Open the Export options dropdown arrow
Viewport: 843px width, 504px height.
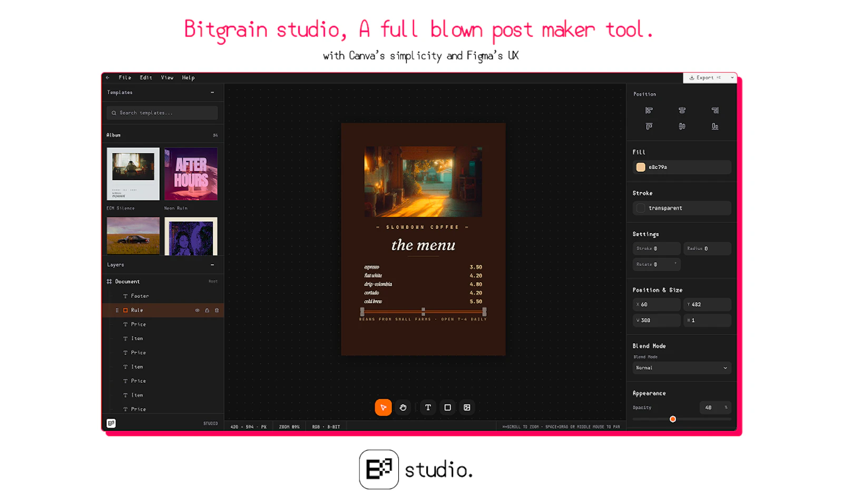(x=732, y=77)
